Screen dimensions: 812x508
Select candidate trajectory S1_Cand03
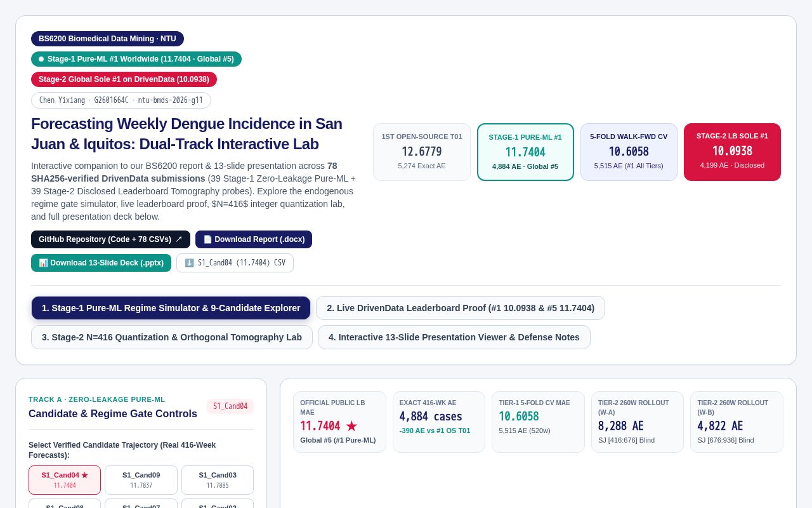point(218,480)
